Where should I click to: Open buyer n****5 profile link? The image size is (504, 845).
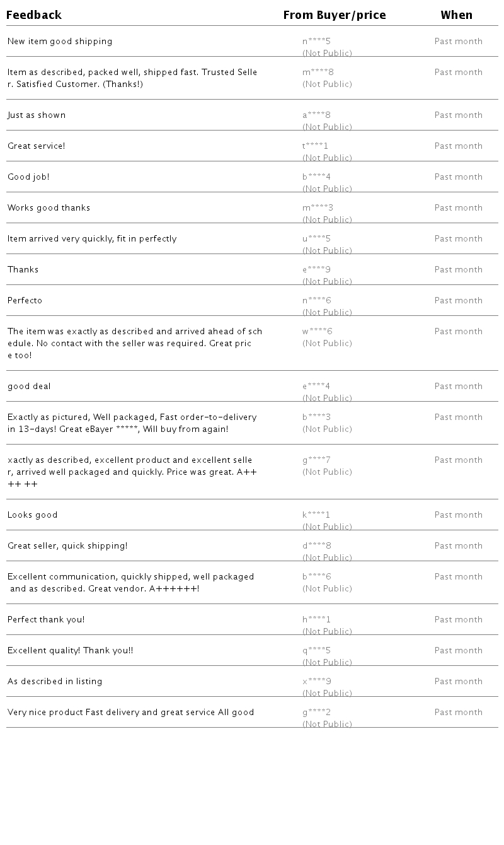point(316,42)
